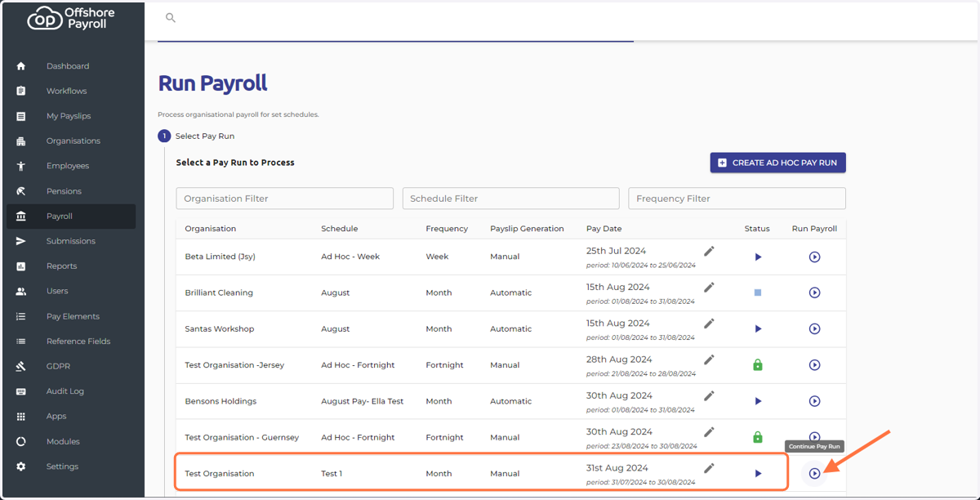Run payroll for Bensons Holdings
980x500 pixels.
pos(814,401)
